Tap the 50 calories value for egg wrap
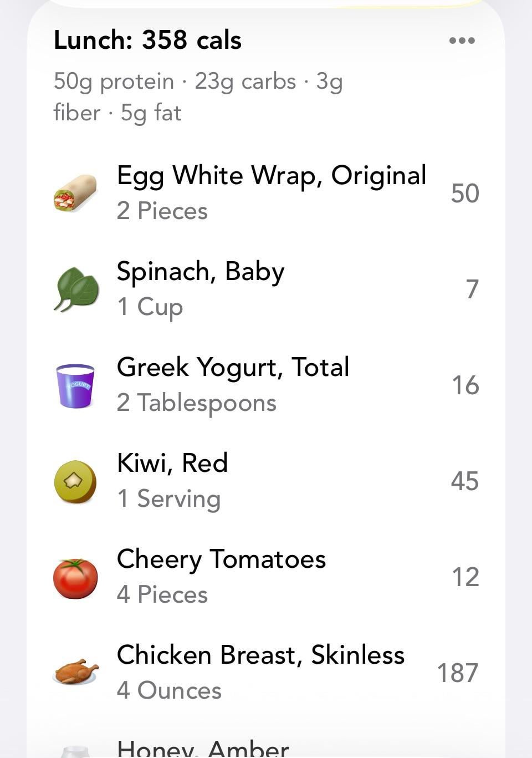Image resolution: width=532 pixels, height=758 pixels. point(464,193)
